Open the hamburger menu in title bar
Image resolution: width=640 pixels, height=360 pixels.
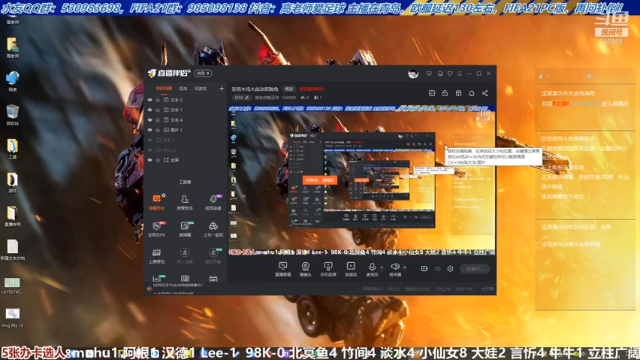coord(460,73)
